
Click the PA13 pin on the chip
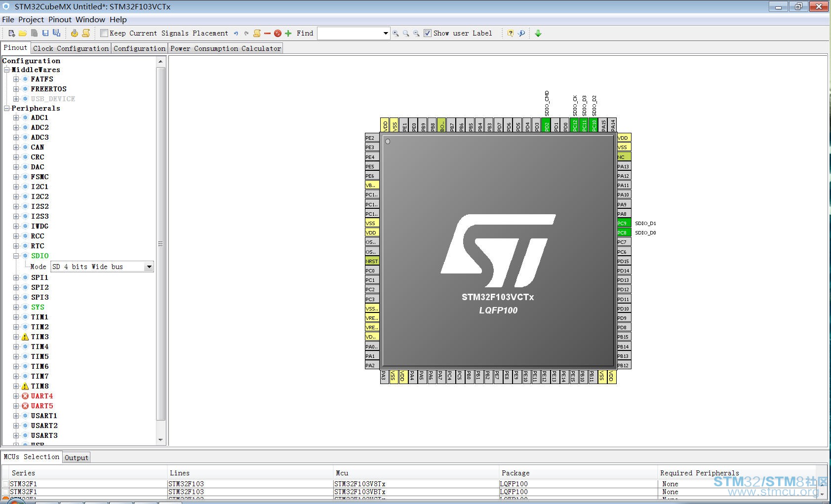tap(624, 166)
